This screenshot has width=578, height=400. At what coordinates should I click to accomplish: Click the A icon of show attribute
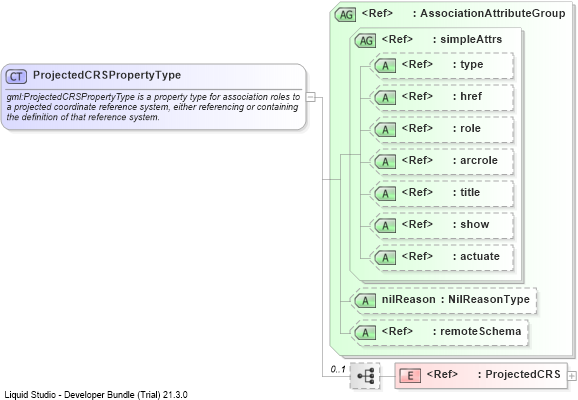point(385,226)
